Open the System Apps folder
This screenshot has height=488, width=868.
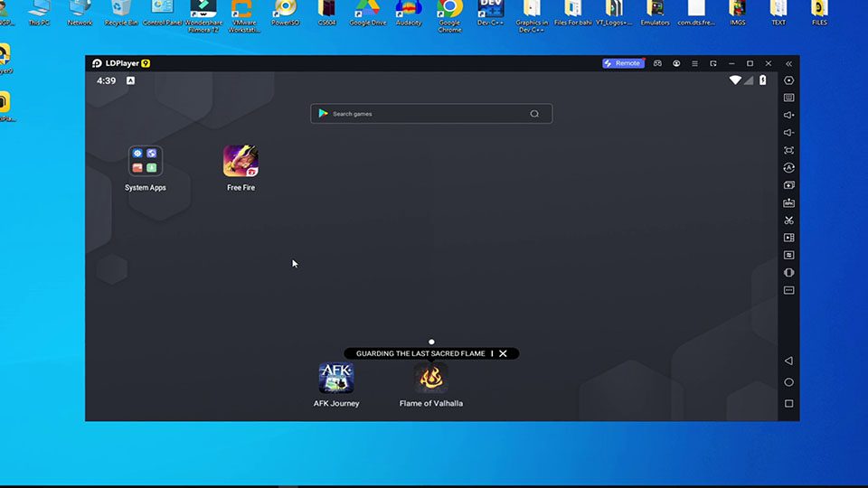145,161
